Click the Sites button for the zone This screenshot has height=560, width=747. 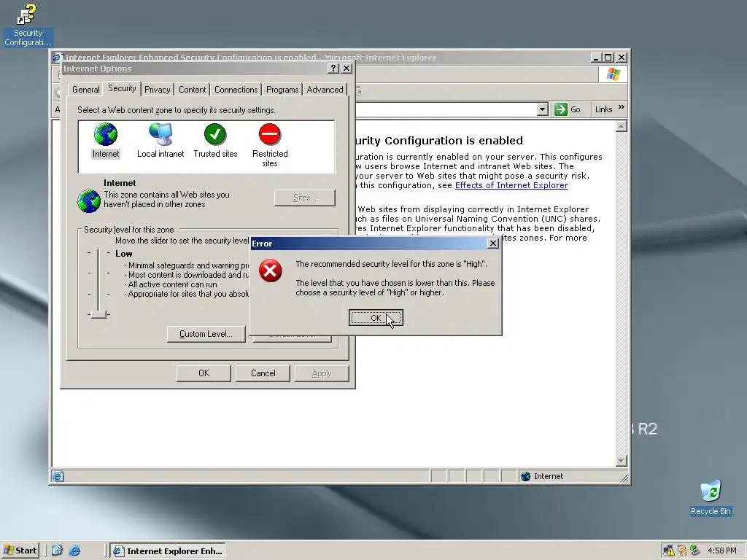(304, 198)
